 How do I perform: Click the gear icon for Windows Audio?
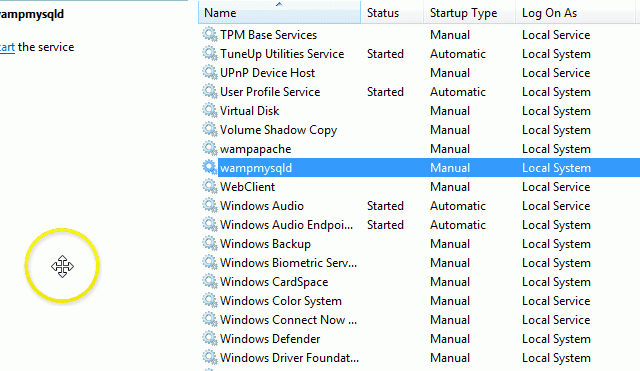tap(210, 205)
